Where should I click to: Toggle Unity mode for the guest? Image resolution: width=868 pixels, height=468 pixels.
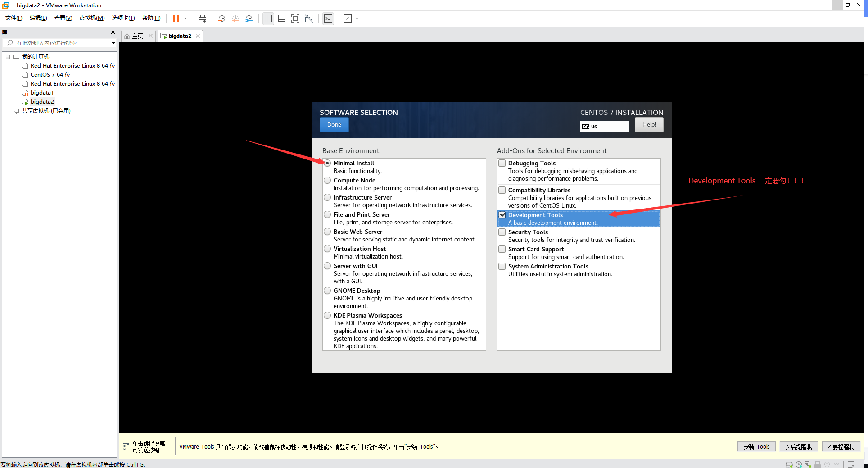309,18
